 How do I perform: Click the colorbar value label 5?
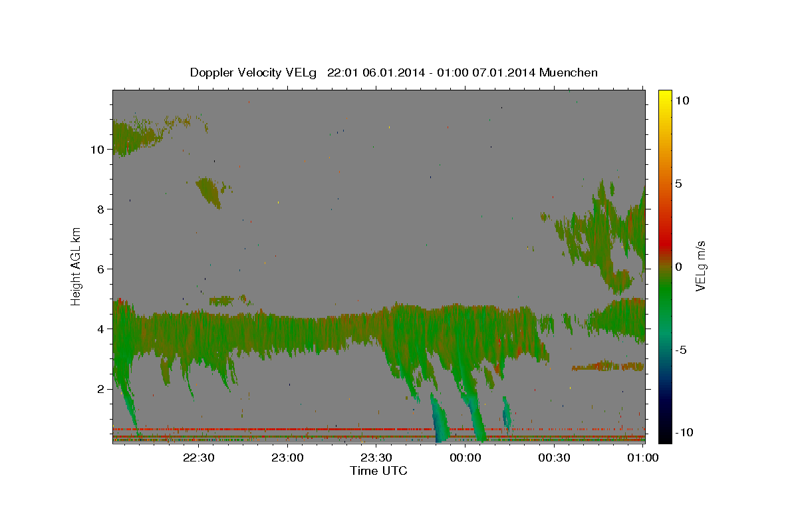point(679,184)
